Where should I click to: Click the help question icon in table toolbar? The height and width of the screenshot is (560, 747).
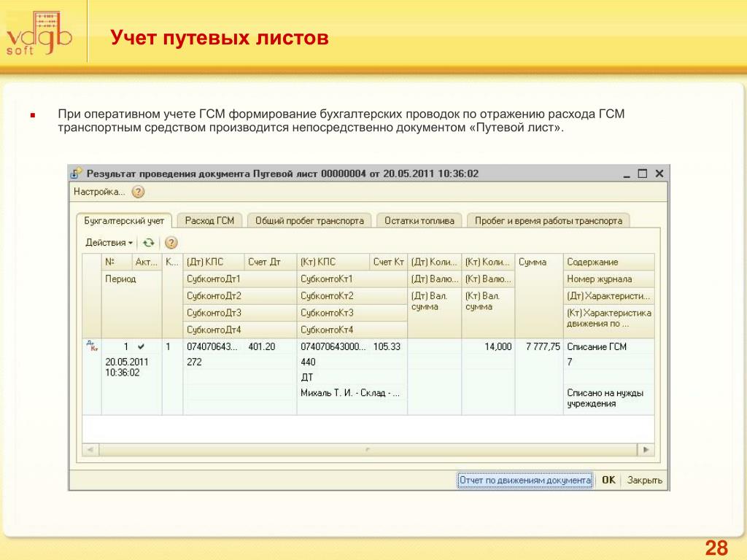pos(171,243)
